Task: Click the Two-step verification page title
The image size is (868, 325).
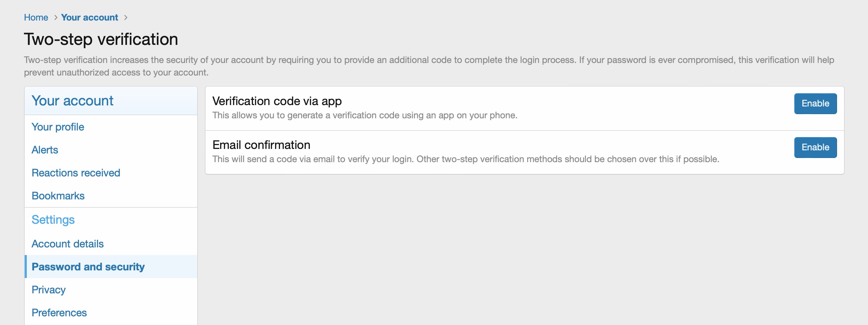Action: click(101, 39)
